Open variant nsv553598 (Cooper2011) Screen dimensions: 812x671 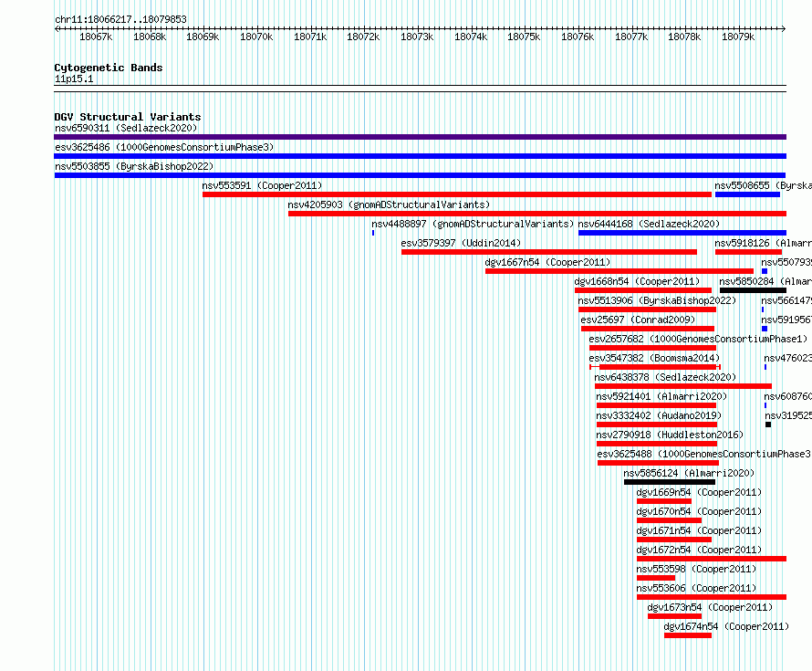coord(696,569)
